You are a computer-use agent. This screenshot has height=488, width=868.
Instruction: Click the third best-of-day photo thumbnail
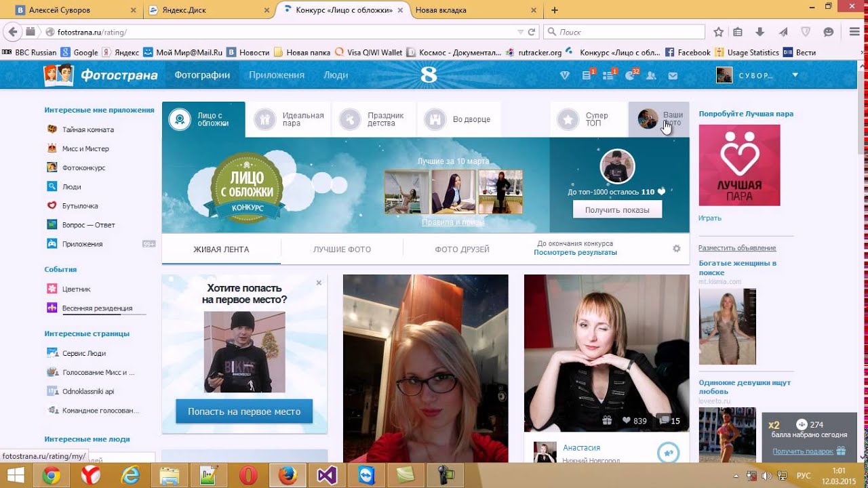point(500,192)
